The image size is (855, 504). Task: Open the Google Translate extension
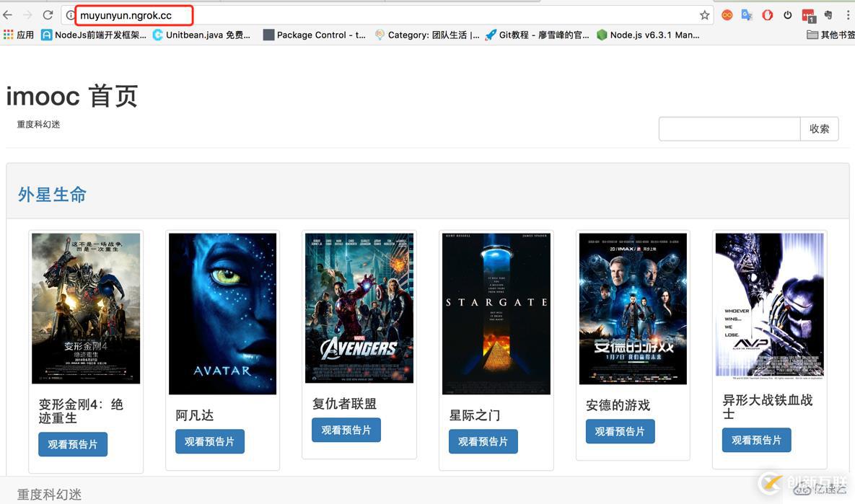tap(747, 14)
